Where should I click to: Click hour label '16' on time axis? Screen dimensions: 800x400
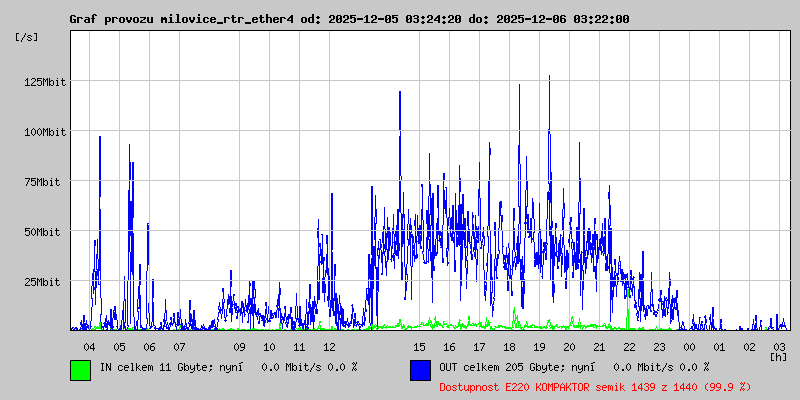tap(449, 347)
